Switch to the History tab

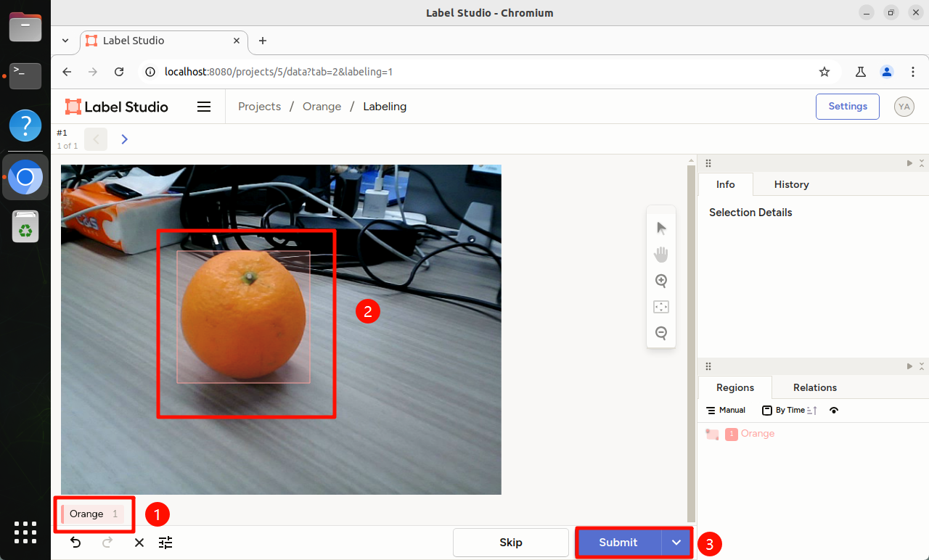791,184
